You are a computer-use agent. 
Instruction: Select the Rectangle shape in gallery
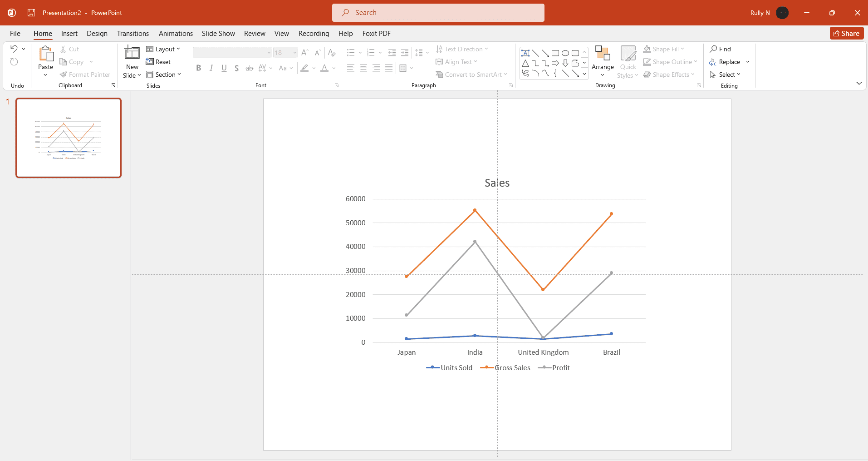click(x=555, y=53)
